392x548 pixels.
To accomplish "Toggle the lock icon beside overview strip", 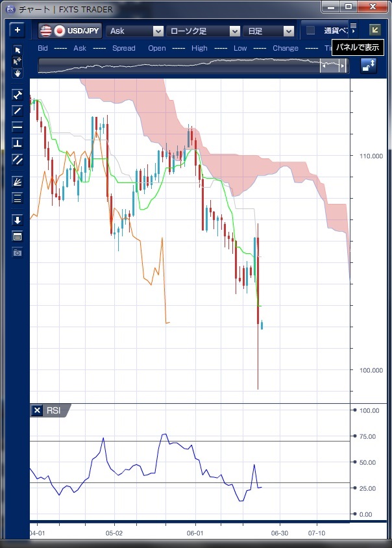I will coord(368,66).
